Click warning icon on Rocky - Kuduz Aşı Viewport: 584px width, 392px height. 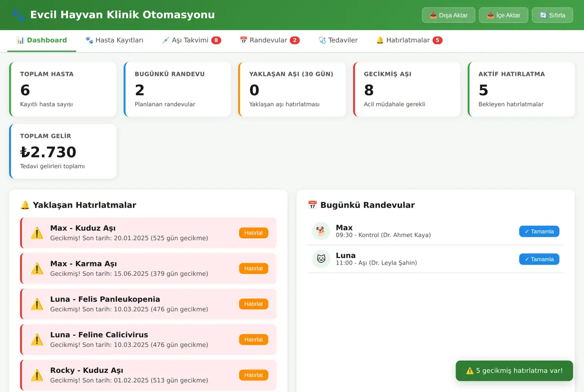click(x=37, y=375)
